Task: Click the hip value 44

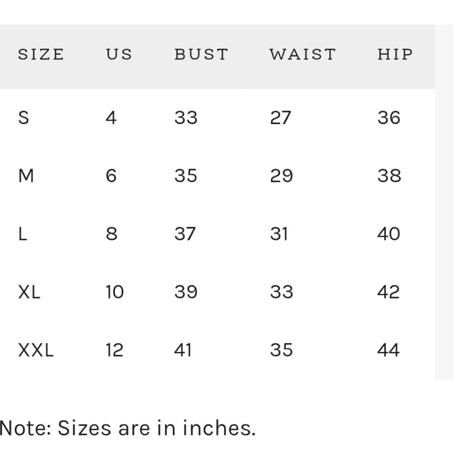Action: click(x=388, y=350)
